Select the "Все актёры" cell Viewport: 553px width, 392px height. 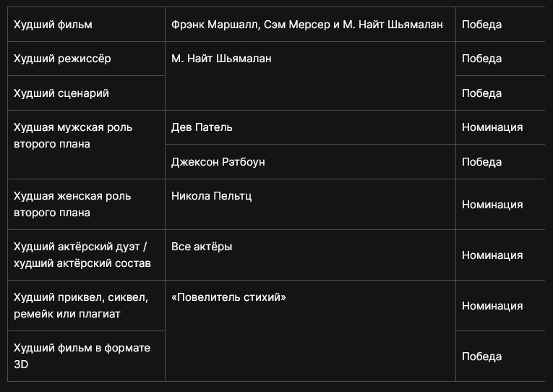[202, 247]
